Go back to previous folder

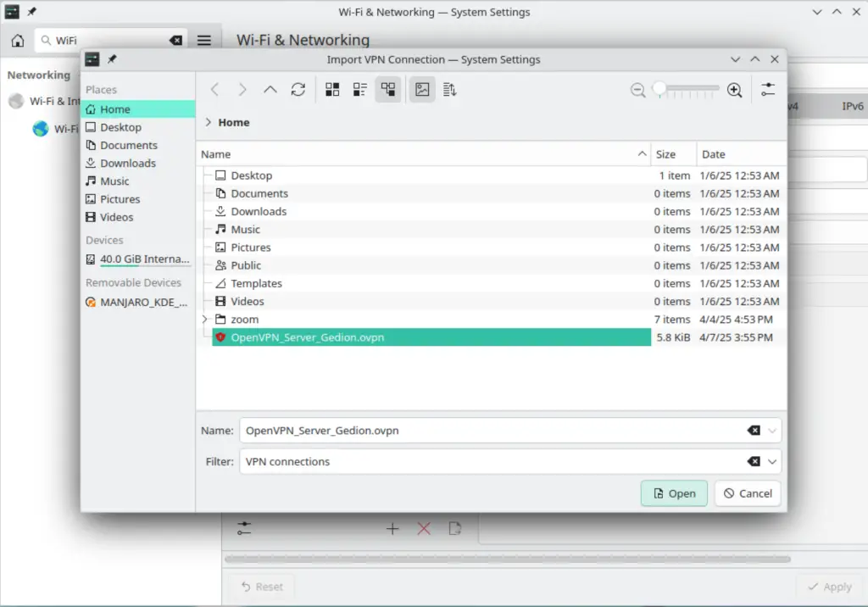pos(214,89)
